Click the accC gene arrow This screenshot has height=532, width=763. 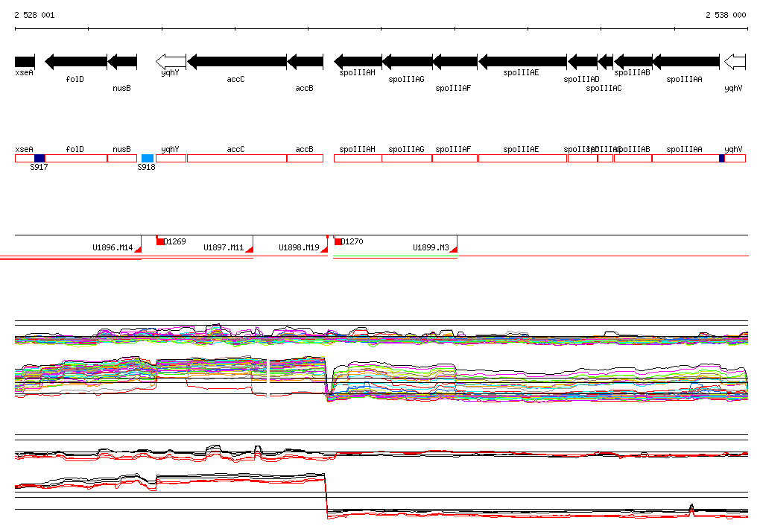237,62
